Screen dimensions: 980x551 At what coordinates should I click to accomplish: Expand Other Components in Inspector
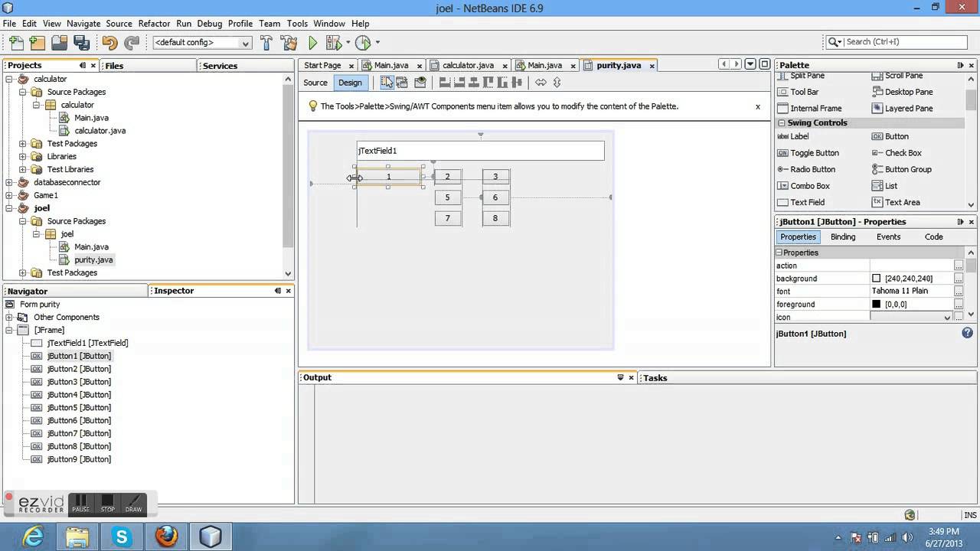pos(9,317)
